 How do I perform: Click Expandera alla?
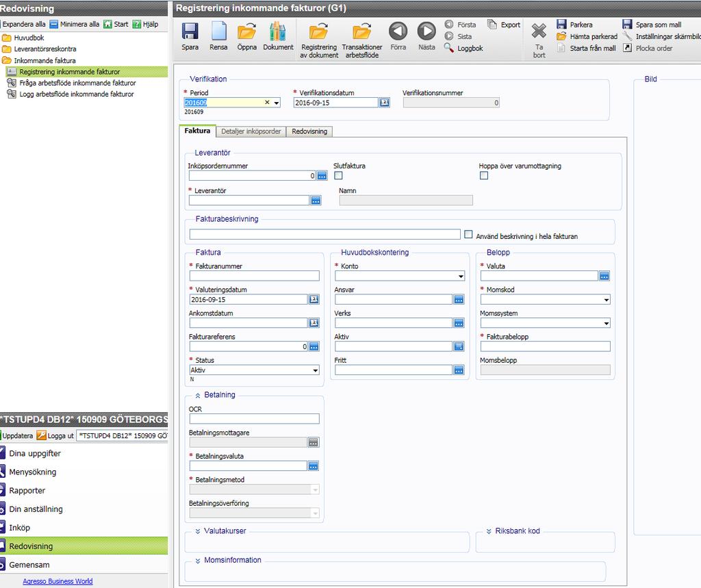pyautogui.click(x=23, y=24)
